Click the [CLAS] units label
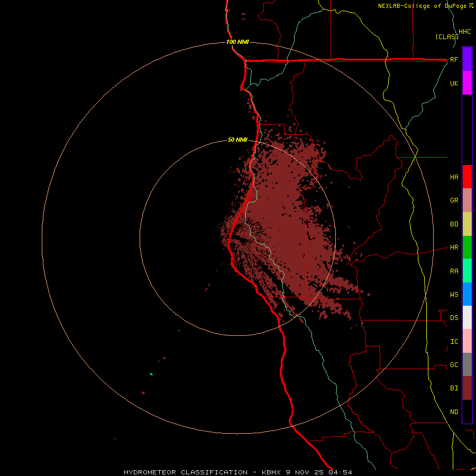 446,36
